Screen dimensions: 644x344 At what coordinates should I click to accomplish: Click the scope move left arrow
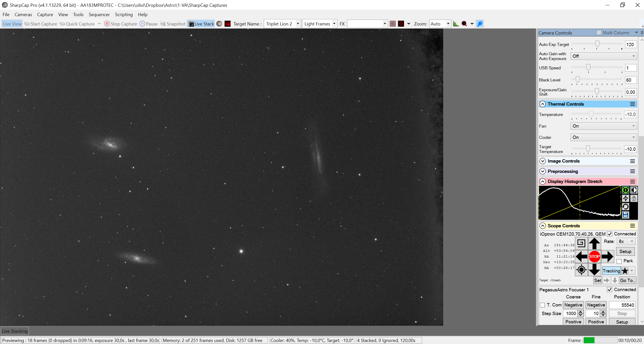pos(581,257)
